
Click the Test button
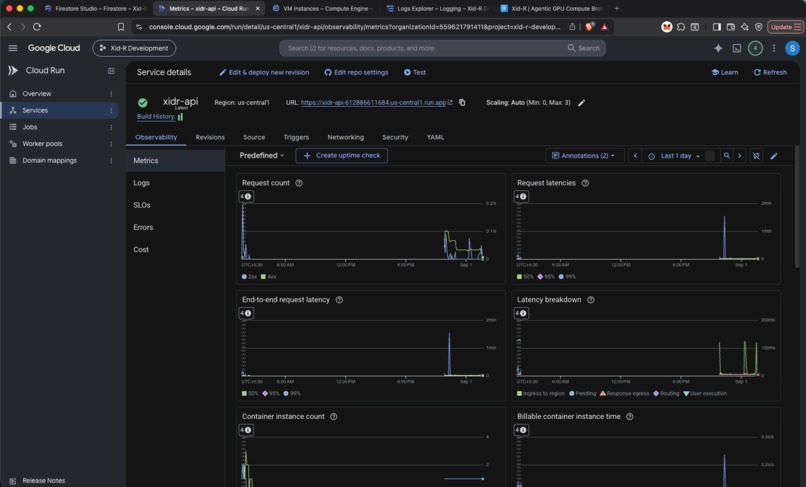415,73
